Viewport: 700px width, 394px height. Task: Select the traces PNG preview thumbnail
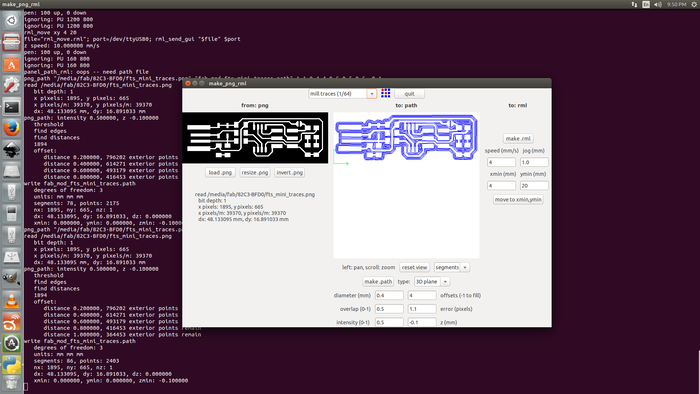(x=255, y=138)
